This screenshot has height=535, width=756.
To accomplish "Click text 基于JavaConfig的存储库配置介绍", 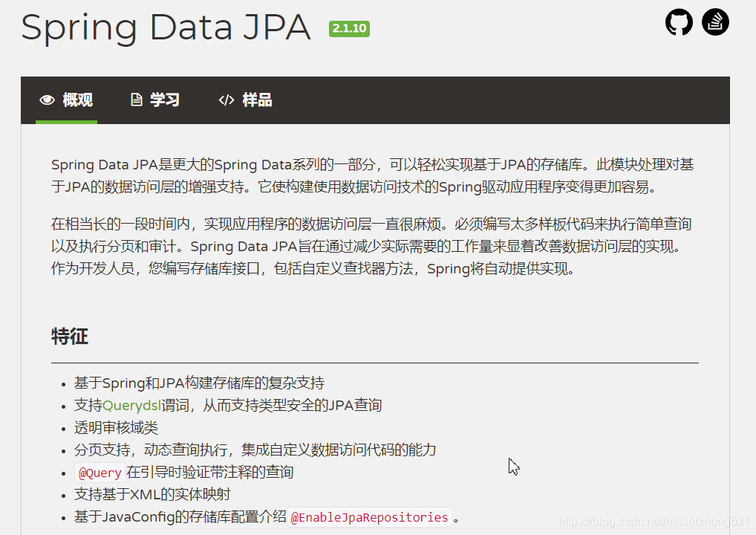I will click(x=180, y=516).
